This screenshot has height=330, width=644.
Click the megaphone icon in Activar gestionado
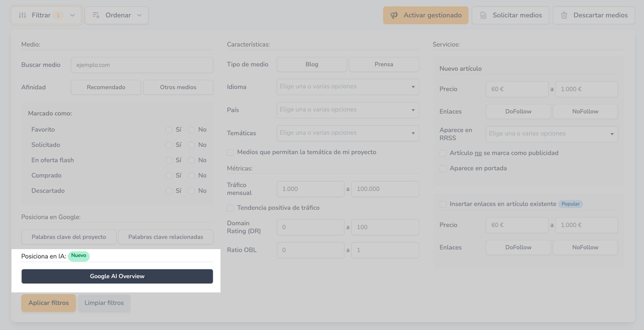(394, 15)
